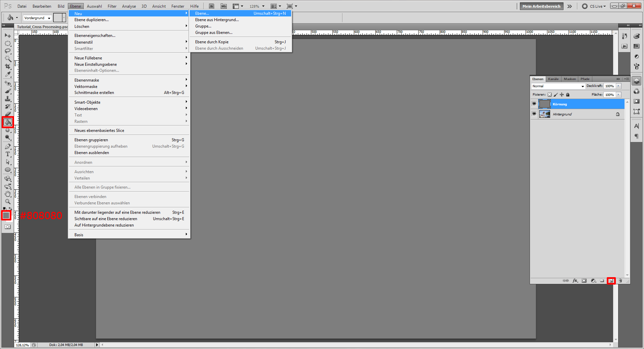Switch to the Kanäle tab
The width and height of the screenshot is (644, 349).
pyautogui.click(x=553, y=79)
